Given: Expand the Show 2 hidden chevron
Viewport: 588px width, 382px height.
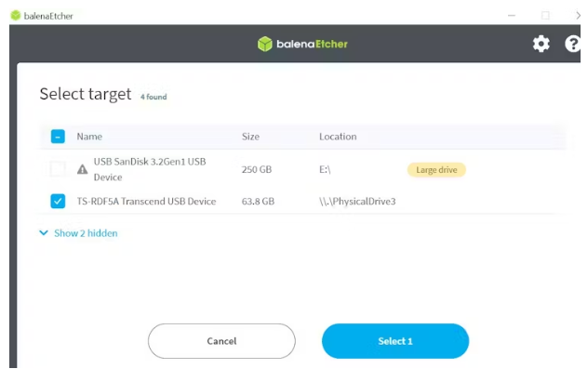Looking at the screenshot, I should click(x=44, y=233).
